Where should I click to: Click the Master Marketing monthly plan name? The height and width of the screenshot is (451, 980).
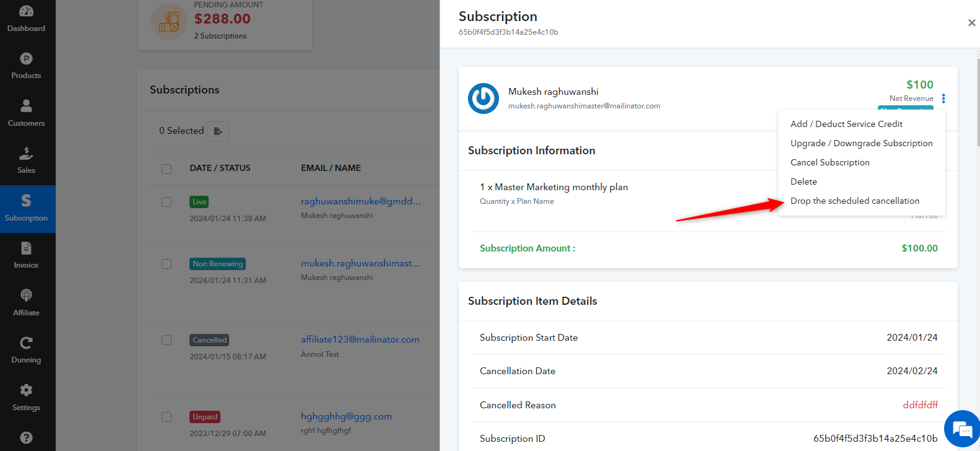pyautogui.click(x=562, y=187)
